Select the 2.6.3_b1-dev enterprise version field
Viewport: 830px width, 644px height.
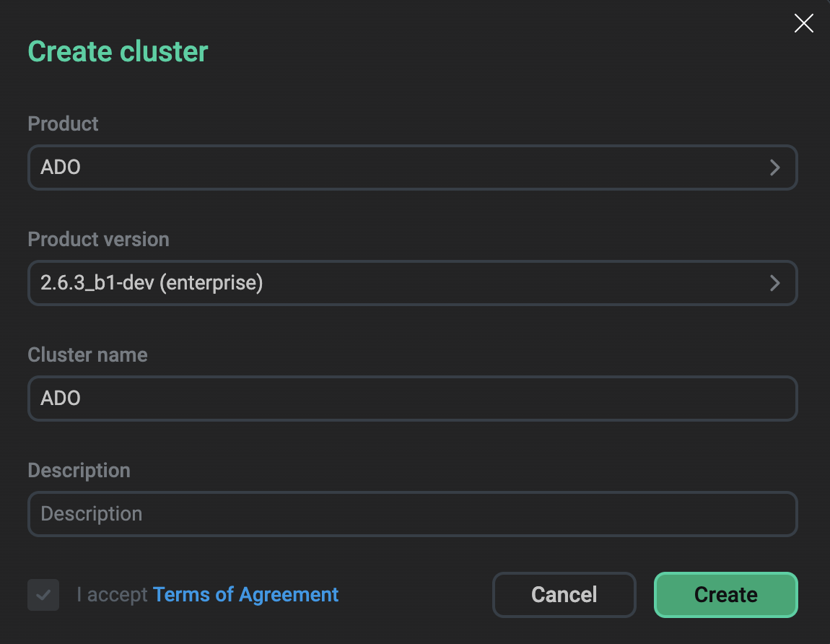click(x=412, y=283)
